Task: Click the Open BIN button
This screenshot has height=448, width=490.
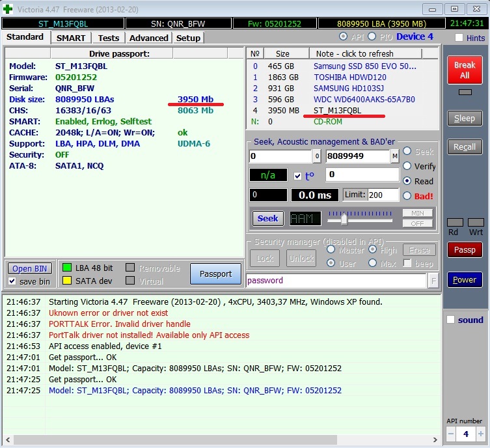Action: coord(30,268)
